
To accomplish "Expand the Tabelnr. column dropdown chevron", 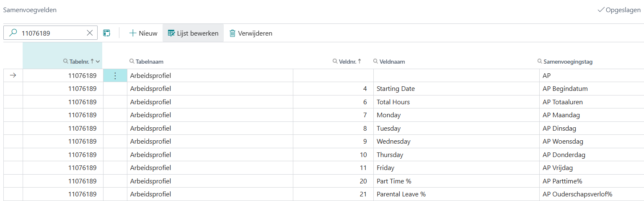I will coord(98,62).
